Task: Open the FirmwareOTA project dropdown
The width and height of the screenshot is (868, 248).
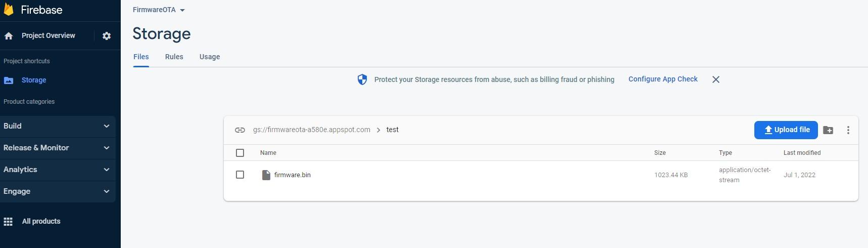Action: (159, 10)
